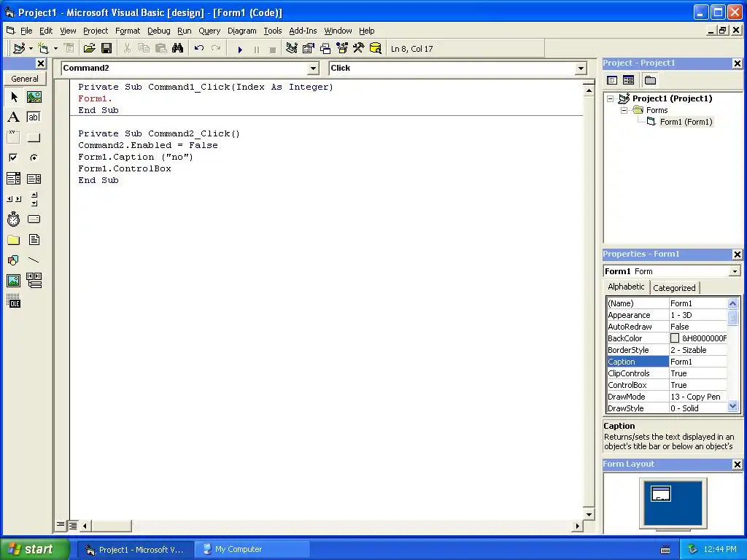Open the Diagram menu
Image resolution: width=747 pixels, height=560 pixels.
point(241,31)
